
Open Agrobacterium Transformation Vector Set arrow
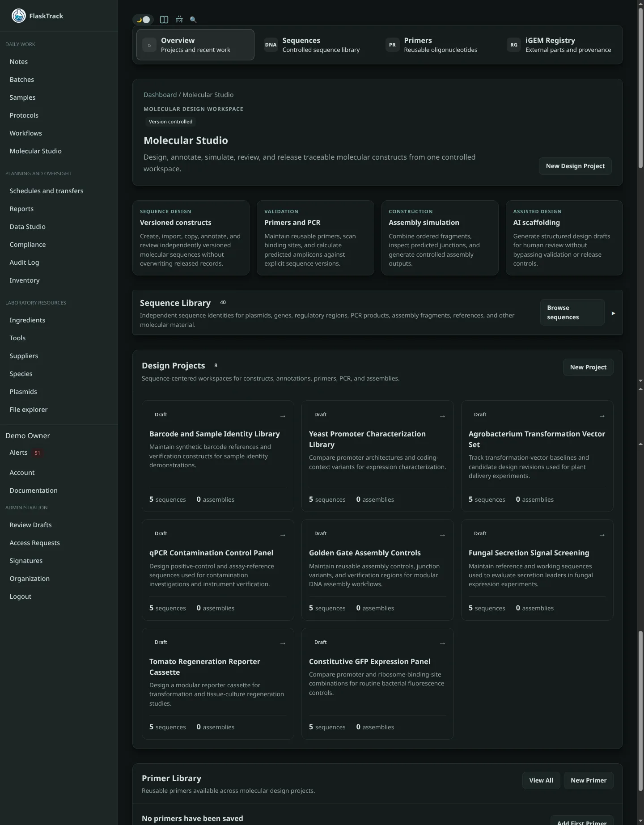tap(602, 416)
